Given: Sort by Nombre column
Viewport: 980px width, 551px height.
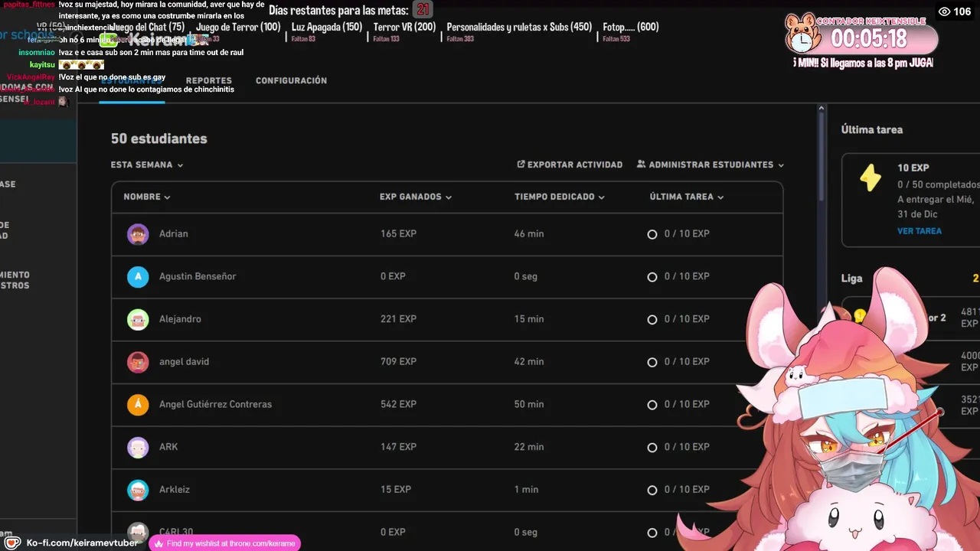Looking at the screenshot, I should [x=147, y=197].
